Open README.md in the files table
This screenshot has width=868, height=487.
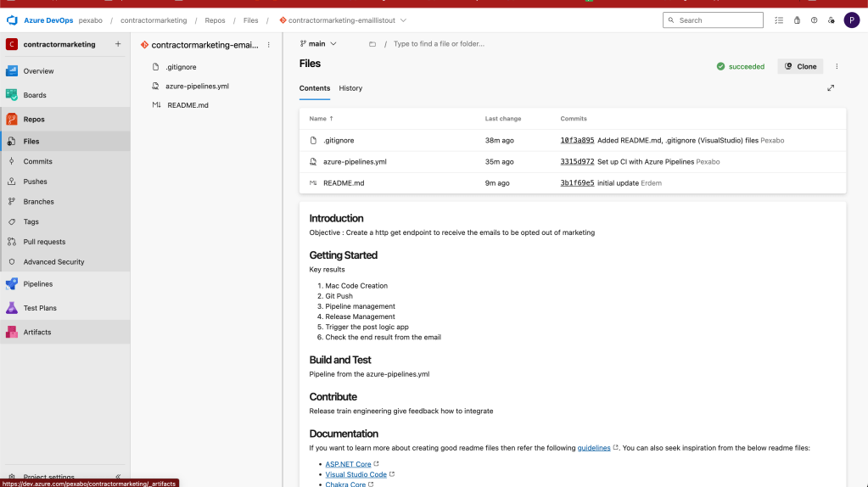click(x=344, y=183)
